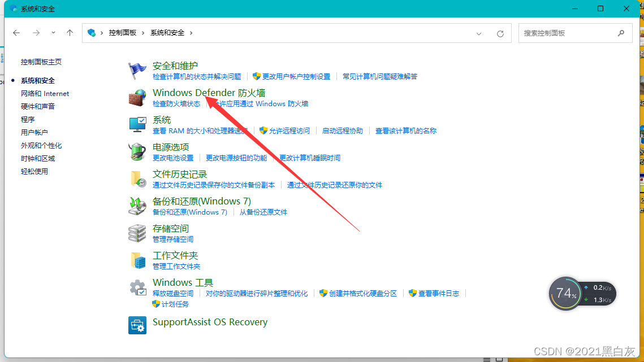The width and height of the screenshot is (644, 362).
Task: Click the Windows Defender firewall brick icon
Action: pos(137,98)
